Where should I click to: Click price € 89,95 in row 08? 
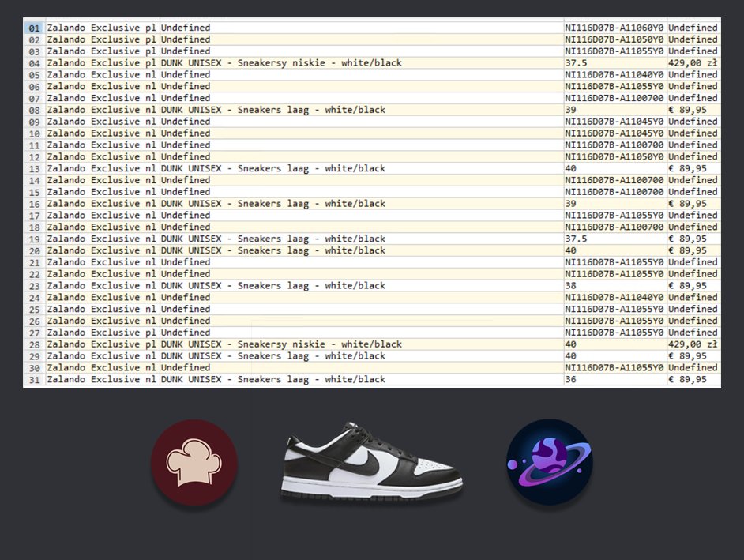(688, 110)
